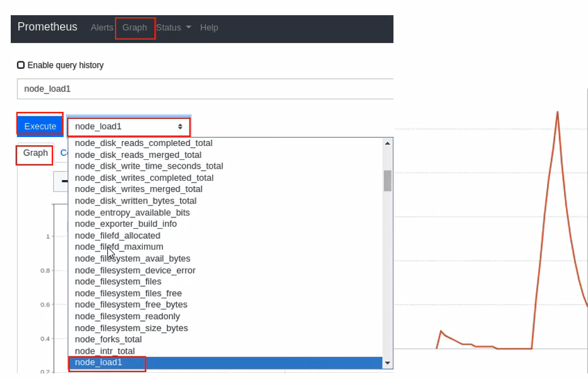Open the Help page
Screen dimensions: 588x381
pyautogui.click(x=209, y=28)
